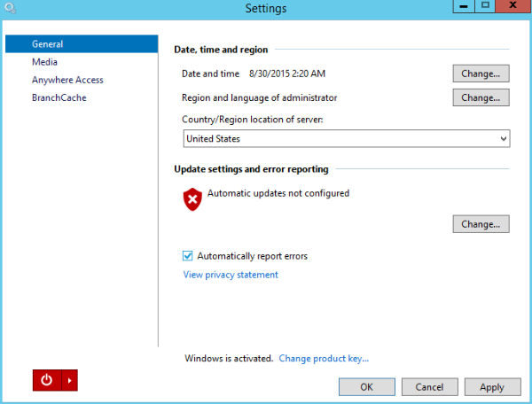Click 'Date, time and region' heading
Screen dimensions: 532x404
click(221, 50)
